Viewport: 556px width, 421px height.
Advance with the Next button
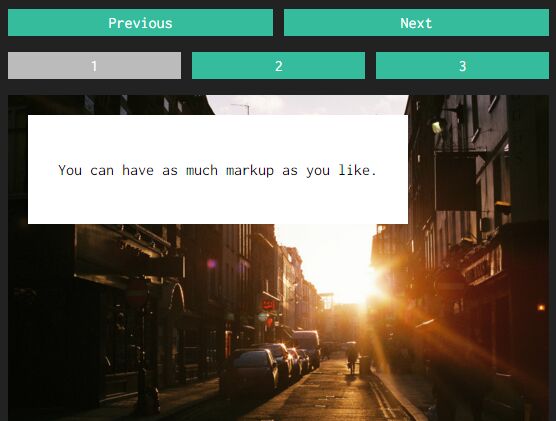(416, 23)
